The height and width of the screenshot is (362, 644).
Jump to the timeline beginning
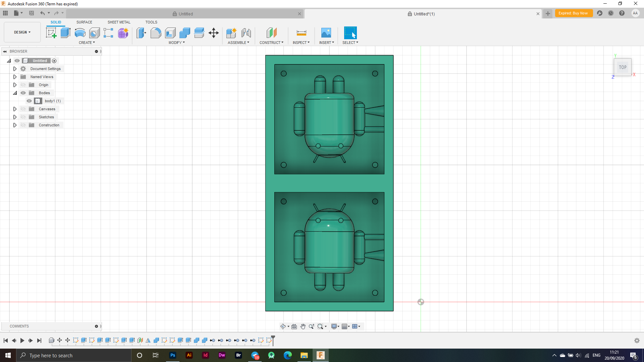[6, 341]
